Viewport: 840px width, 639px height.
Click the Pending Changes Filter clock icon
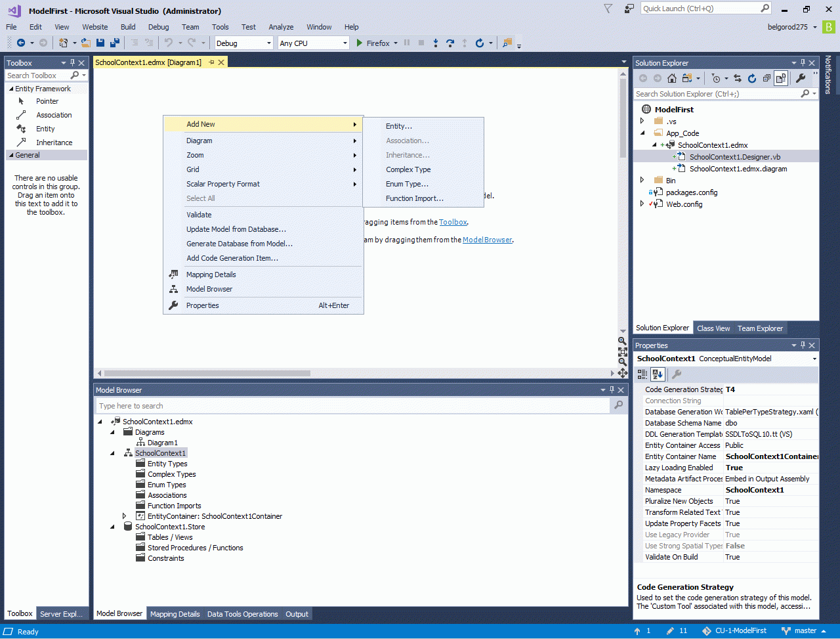pos(716,78)
